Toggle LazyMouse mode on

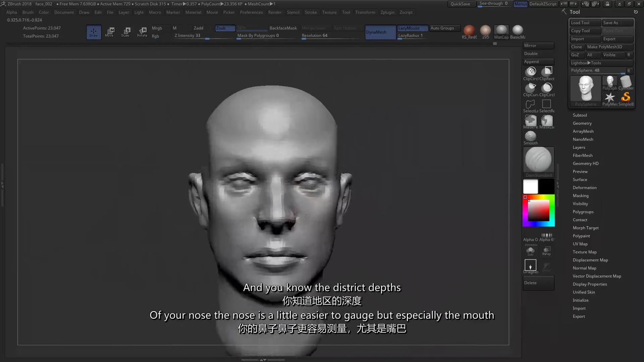coord(409,28)
